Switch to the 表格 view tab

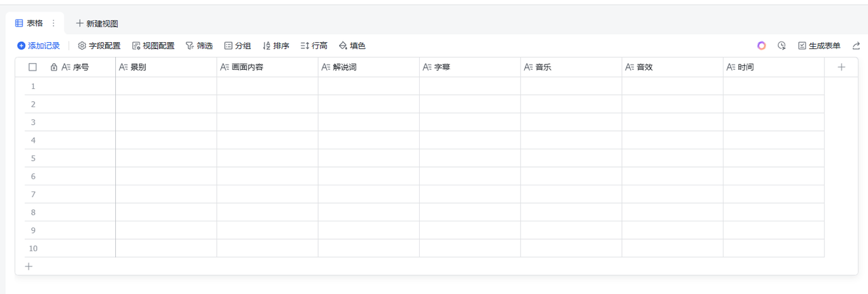[x=30, y=23]
